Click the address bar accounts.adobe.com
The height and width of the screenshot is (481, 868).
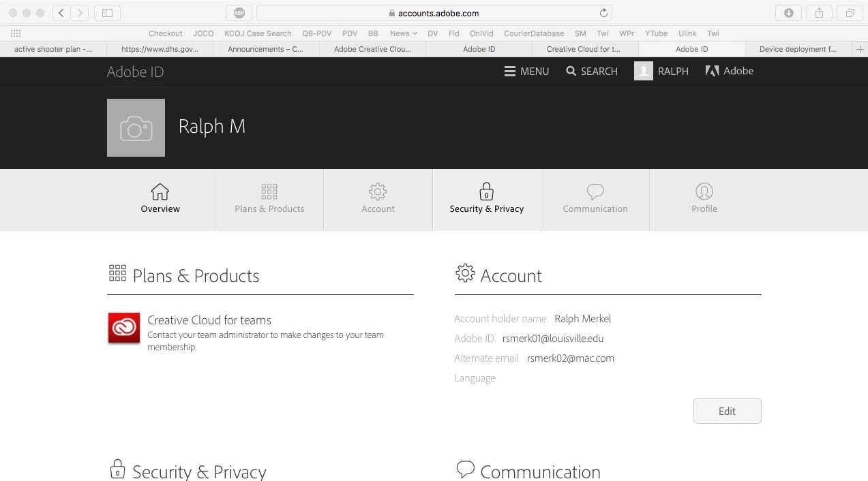(x=434, y=13)
